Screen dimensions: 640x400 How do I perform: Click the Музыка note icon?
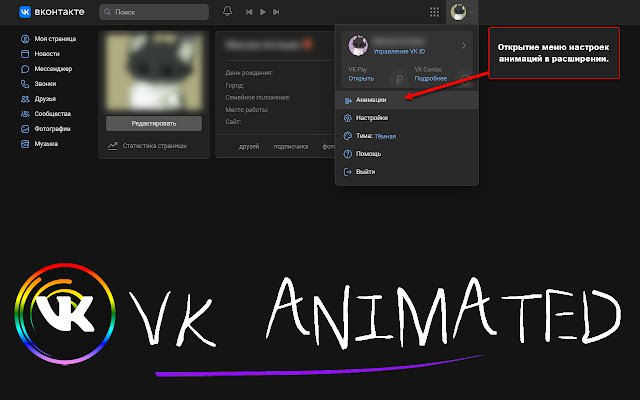pos(25,144)
